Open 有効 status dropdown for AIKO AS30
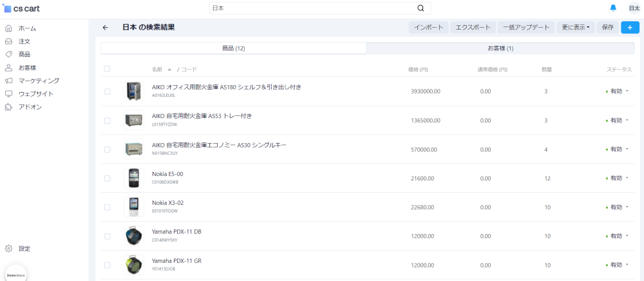 (618, 149)
